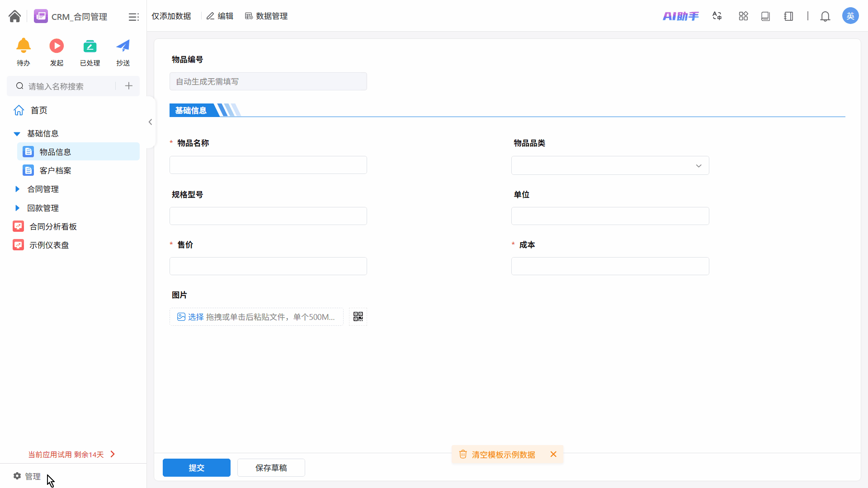The height and width of the screenshot is (488, 868).
Task: Expand the 合同管理 tree group
Action: [17, 189]
